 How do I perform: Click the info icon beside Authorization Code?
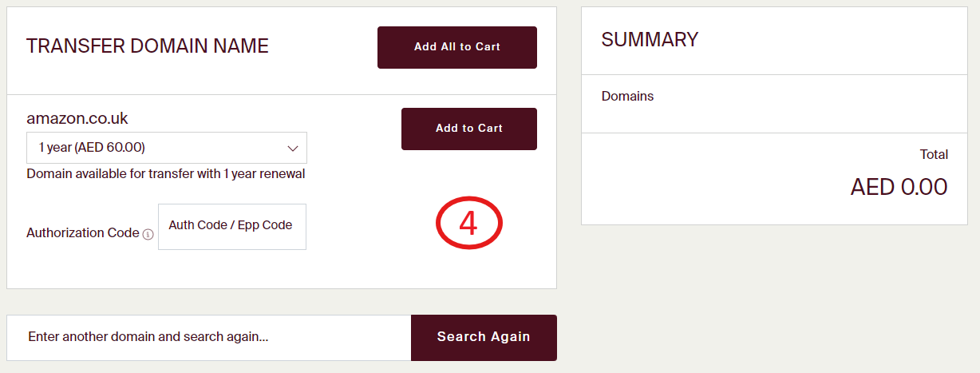click(x=148, y=235)
